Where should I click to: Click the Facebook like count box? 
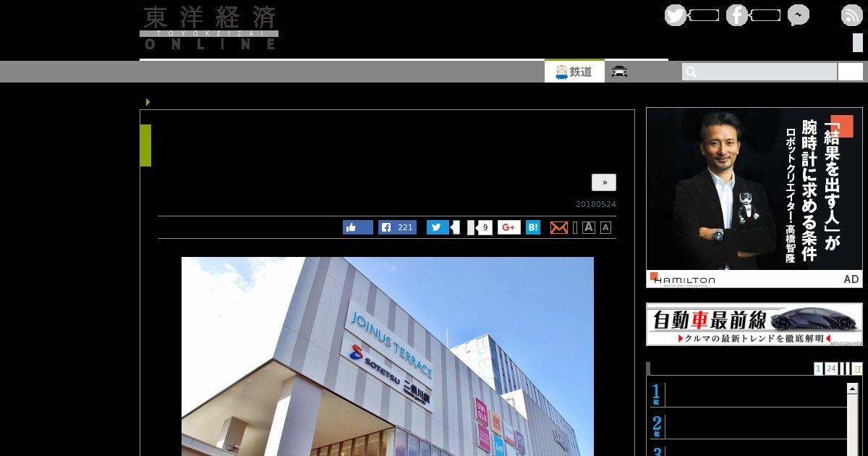point(765,15)
